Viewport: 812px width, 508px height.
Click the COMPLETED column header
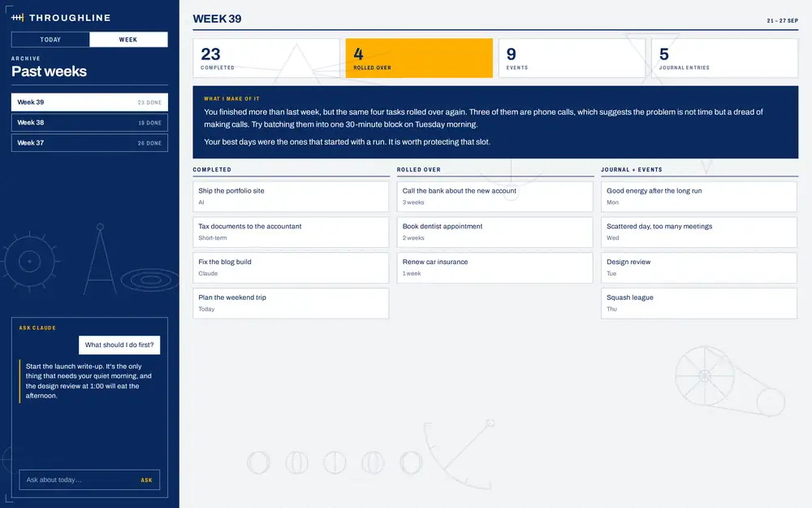coord(212,170)
